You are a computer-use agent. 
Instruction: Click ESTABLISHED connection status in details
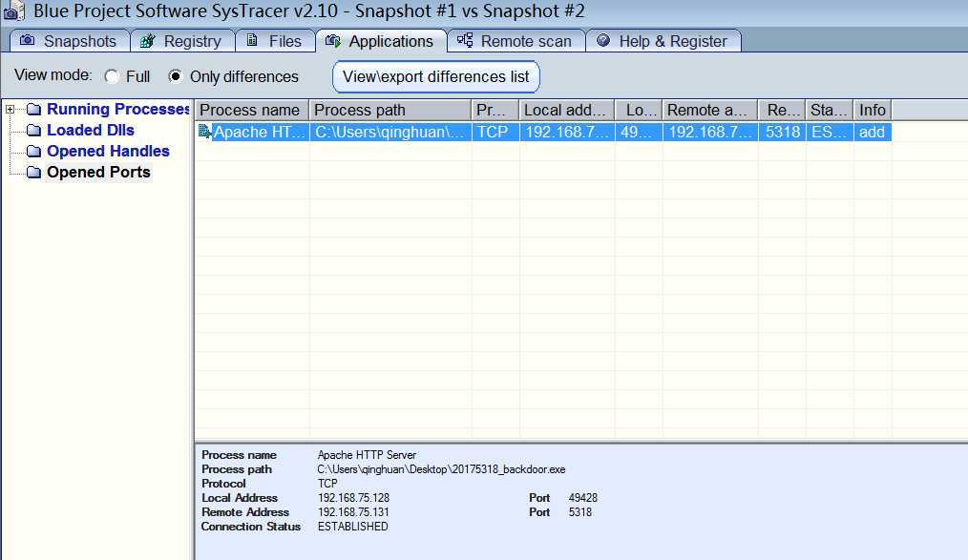point(353,527)
